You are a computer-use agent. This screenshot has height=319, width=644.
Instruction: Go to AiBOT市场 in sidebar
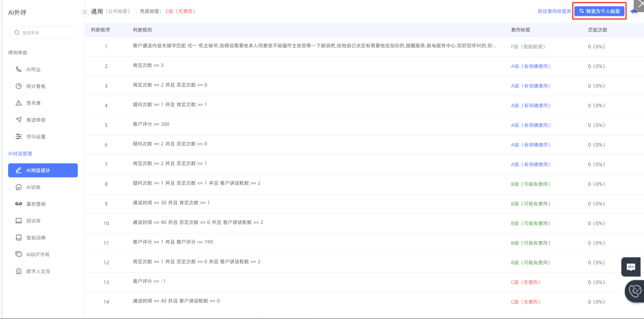[38, 254]
